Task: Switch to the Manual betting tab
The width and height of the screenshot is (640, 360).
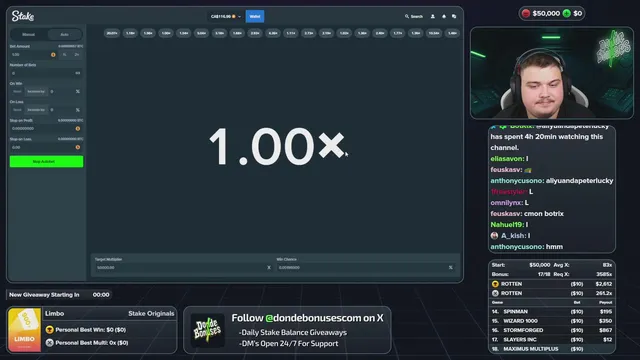Action: 29,34
